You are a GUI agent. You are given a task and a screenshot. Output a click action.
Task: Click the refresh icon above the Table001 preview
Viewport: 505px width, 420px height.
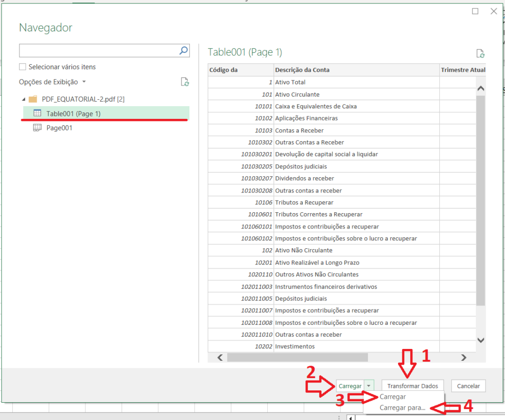481,53
